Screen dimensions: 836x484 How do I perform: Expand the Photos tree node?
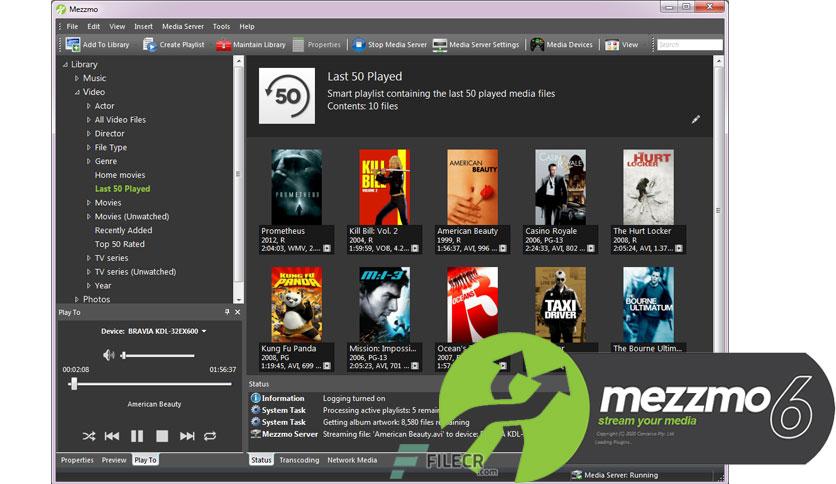[x=77, y=299]
